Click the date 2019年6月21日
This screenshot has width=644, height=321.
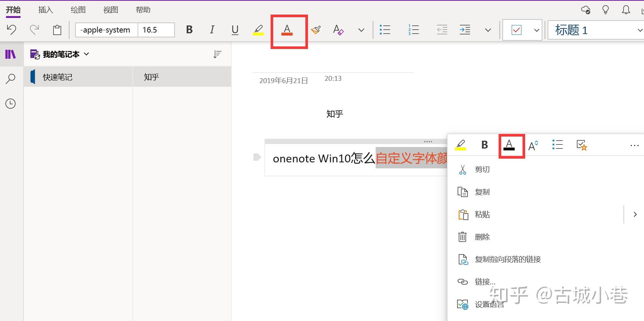(x=284, y=81)
